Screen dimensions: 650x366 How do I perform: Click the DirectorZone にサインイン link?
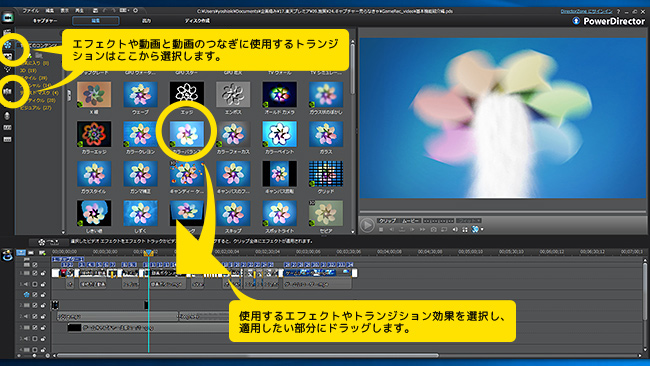(x=586, y=11)
